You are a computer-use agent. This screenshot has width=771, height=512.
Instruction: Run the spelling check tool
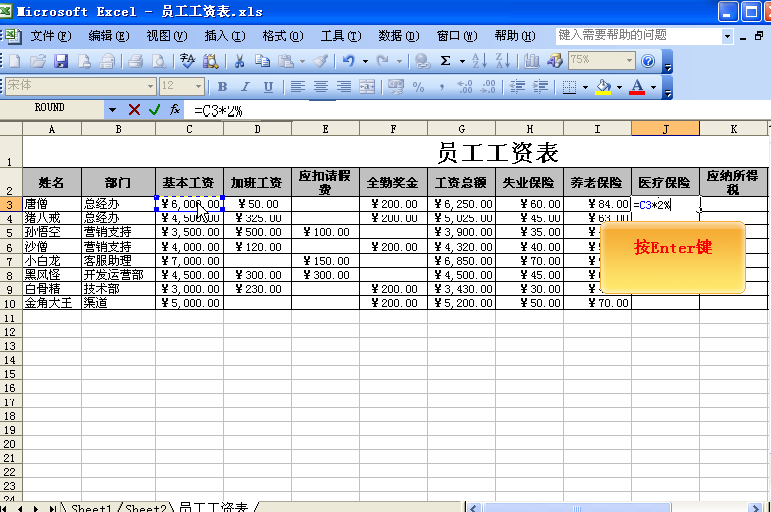187,61
